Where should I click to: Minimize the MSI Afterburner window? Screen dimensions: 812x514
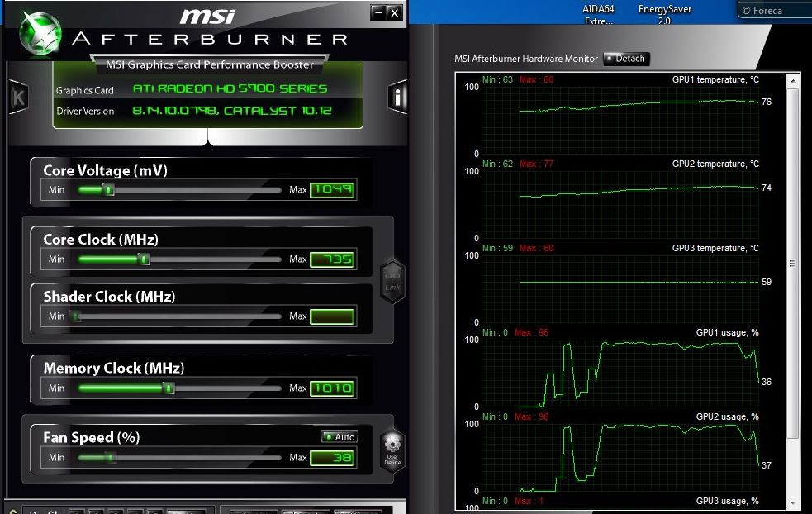[378, 12]
